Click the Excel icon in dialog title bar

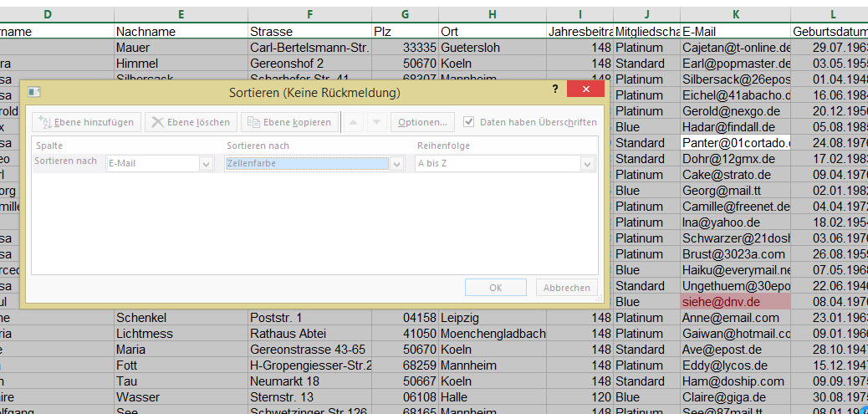(x=35, y=91)
